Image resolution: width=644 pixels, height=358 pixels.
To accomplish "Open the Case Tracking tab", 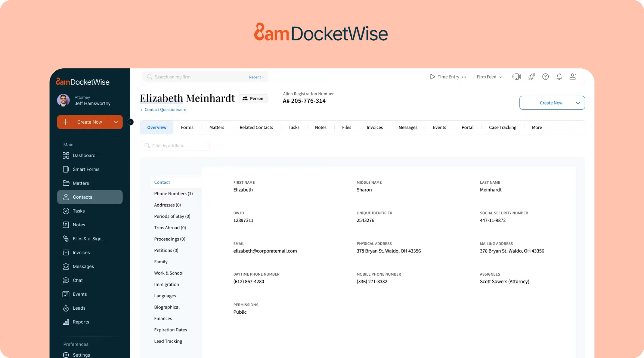I will tap(503, 127).
